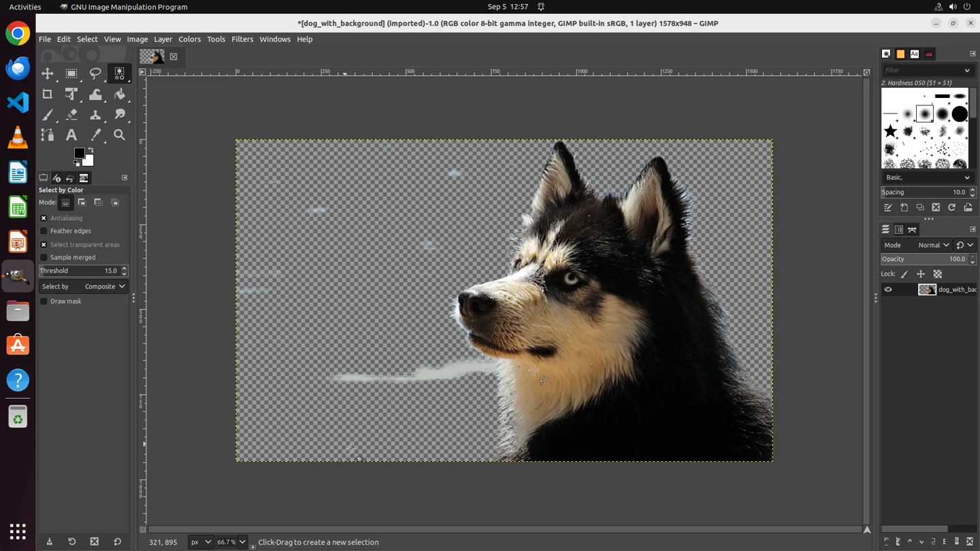Enable the Feather edges checkbox
The width and height of the screenshot is (980, 551).
click(44, 231)
